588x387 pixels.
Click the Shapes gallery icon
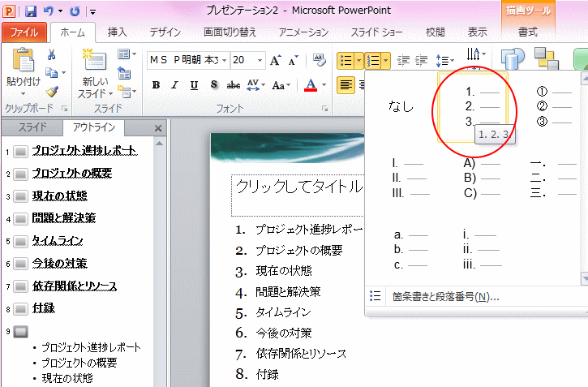coord(513,58)
